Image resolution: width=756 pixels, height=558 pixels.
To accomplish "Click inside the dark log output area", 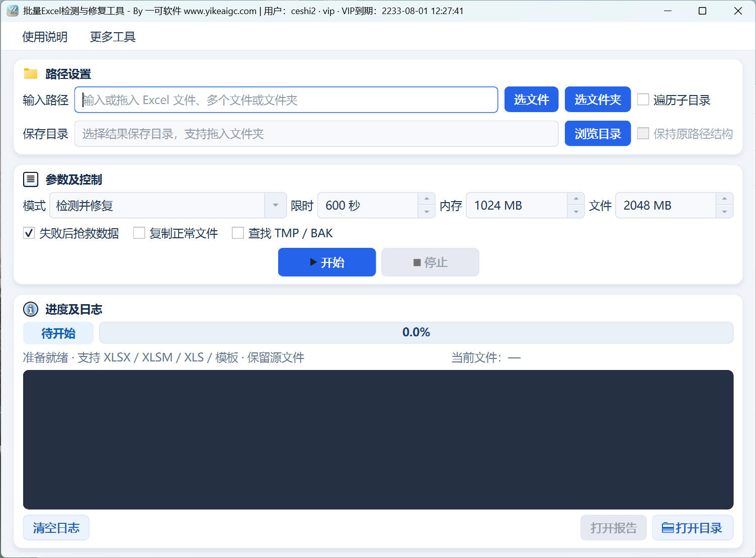I will pos(378,440).
